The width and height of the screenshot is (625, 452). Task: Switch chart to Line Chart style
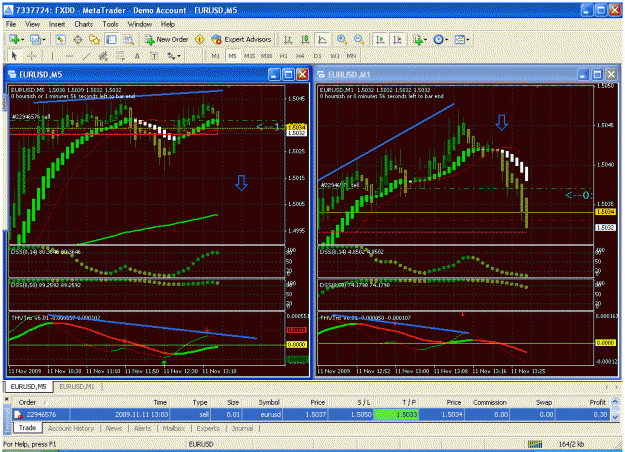pyautogui.click(x=322, y=39)
